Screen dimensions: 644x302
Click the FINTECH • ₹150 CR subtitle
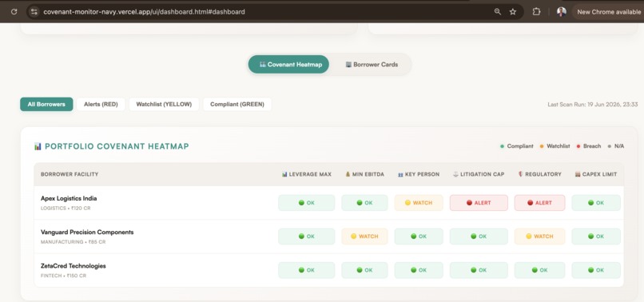(63, 276)
